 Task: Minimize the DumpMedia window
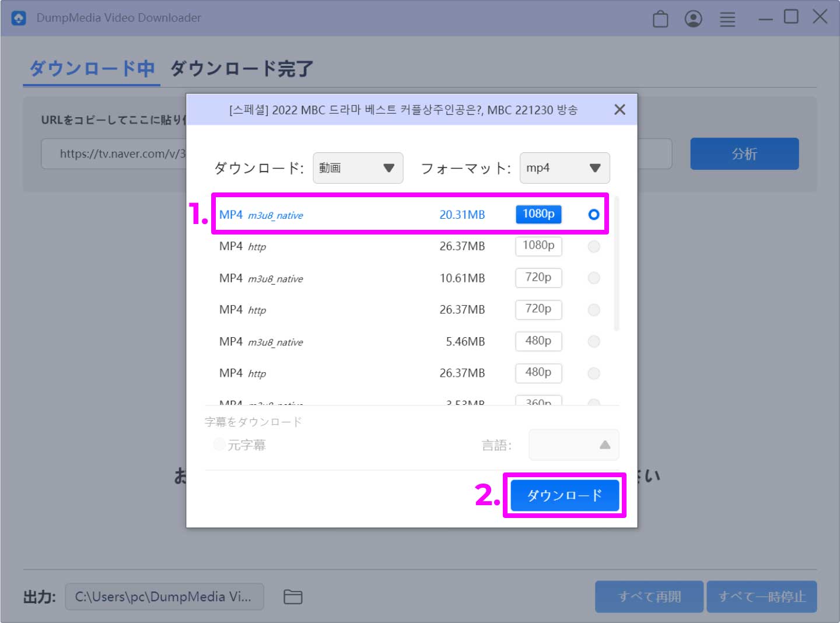[x=765, y=19]
